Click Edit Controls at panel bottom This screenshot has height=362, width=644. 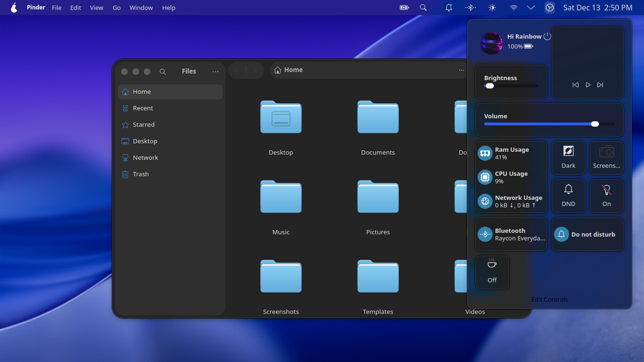pyautogui.click(x=549, y=299)
